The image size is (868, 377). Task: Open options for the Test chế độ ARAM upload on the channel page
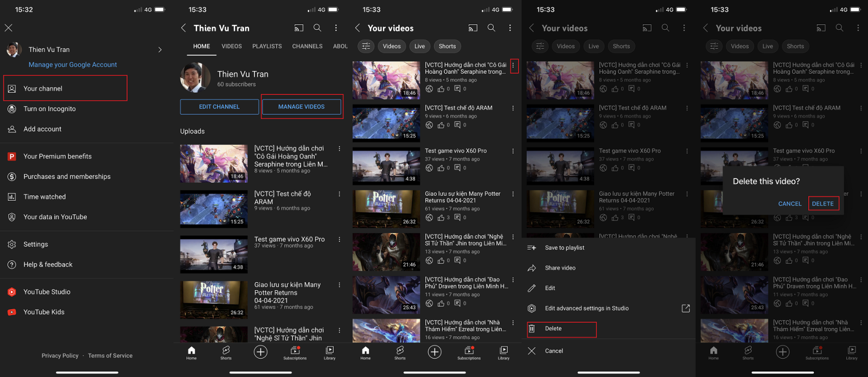point(340,194)
